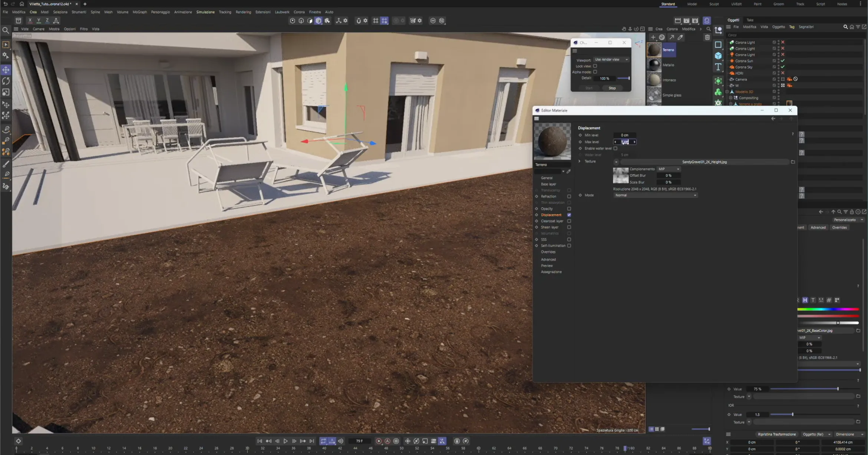Switch to the Sculpt layout tab
Screen dimensions: 868x455
coord(714,4)
